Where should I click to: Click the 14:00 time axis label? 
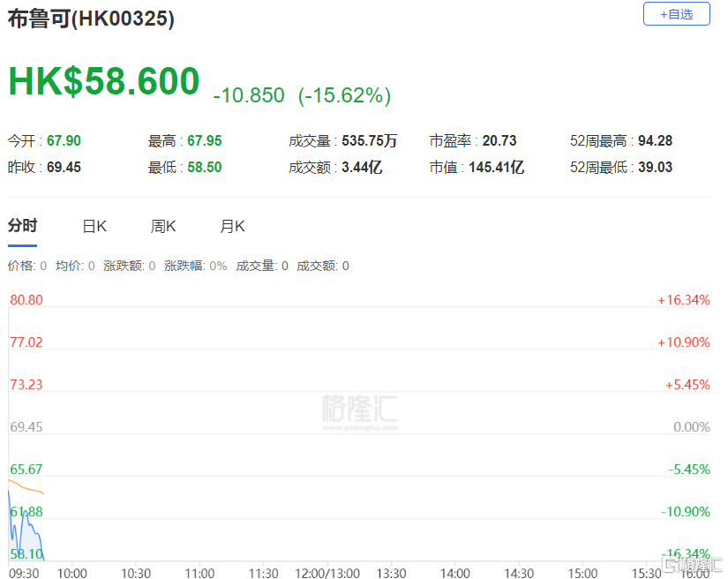455,573
